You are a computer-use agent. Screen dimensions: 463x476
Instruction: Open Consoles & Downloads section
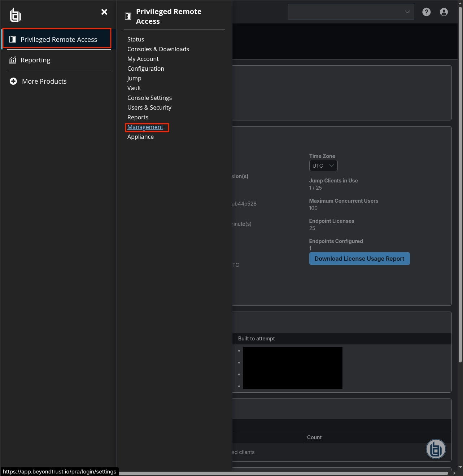(x=158, y=49)
